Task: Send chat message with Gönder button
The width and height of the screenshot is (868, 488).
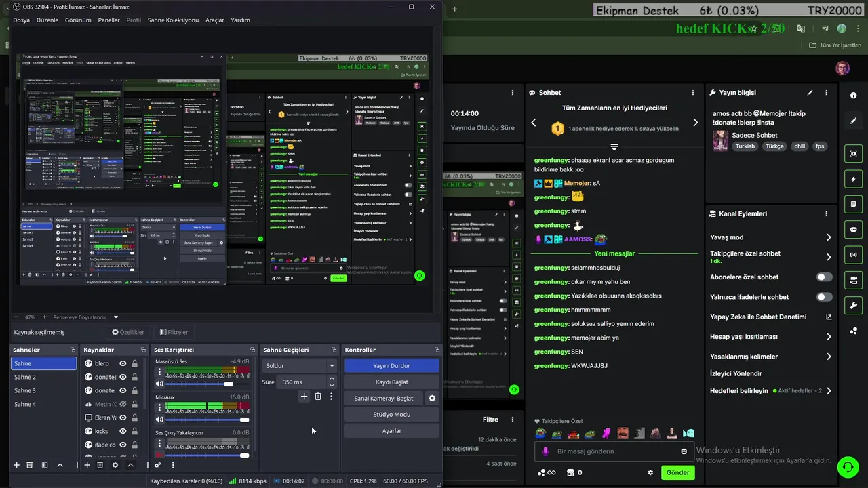Action: click(677, 473)
